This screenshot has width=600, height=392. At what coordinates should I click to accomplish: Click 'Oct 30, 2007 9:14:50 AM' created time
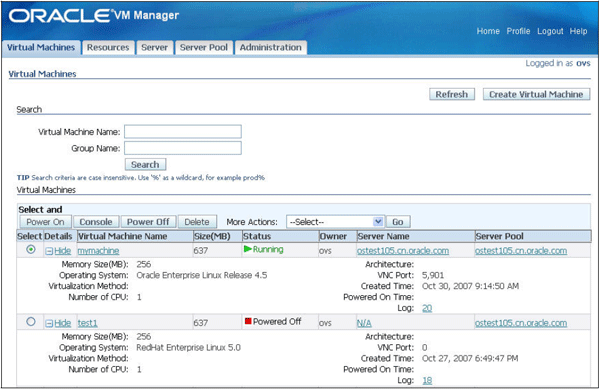tap(470, 286)
